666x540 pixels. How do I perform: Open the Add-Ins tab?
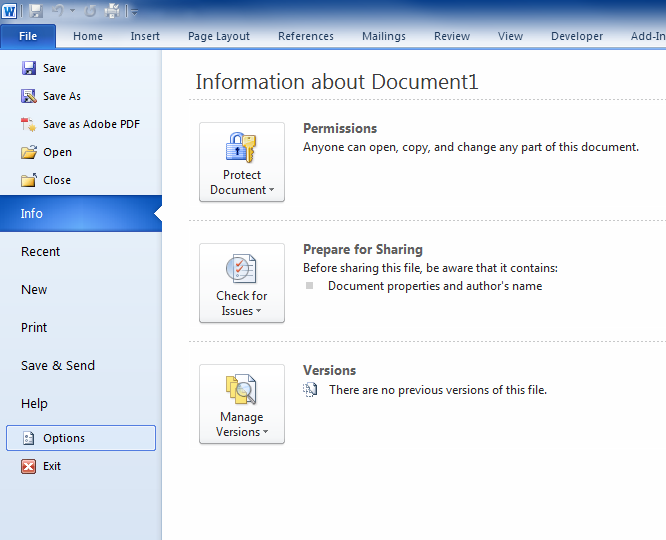[648, 36]
